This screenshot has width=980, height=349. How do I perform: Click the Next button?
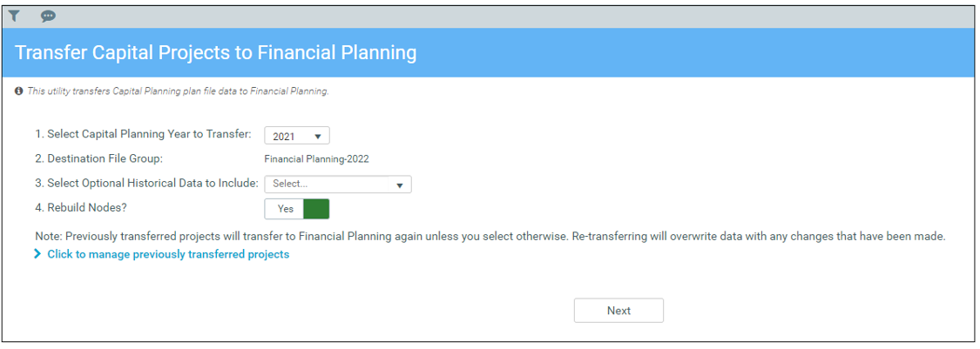tap(618, 311)
